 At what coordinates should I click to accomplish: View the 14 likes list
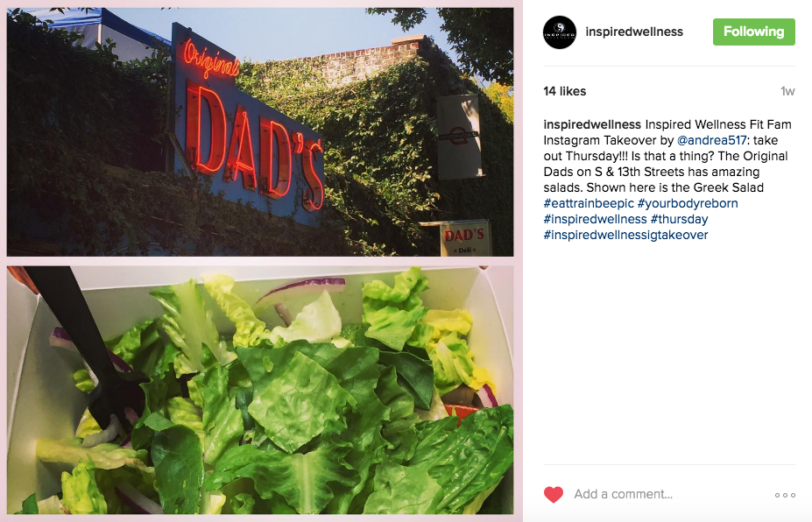click(564, 91)
